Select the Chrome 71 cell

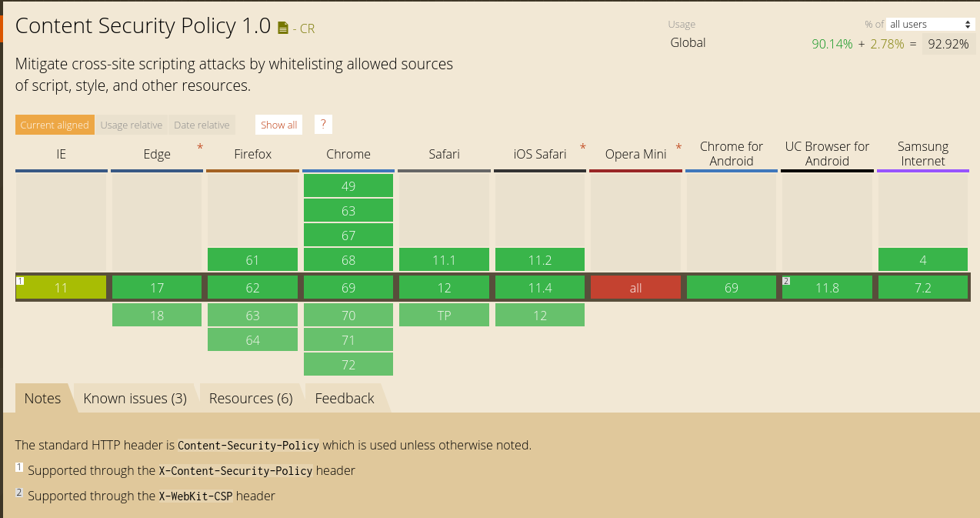pyautogui.click(x=348, y=339)
